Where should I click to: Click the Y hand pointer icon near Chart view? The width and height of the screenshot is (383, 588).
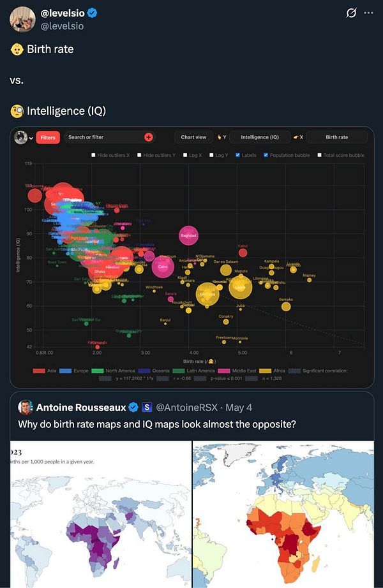click(222, 136)
